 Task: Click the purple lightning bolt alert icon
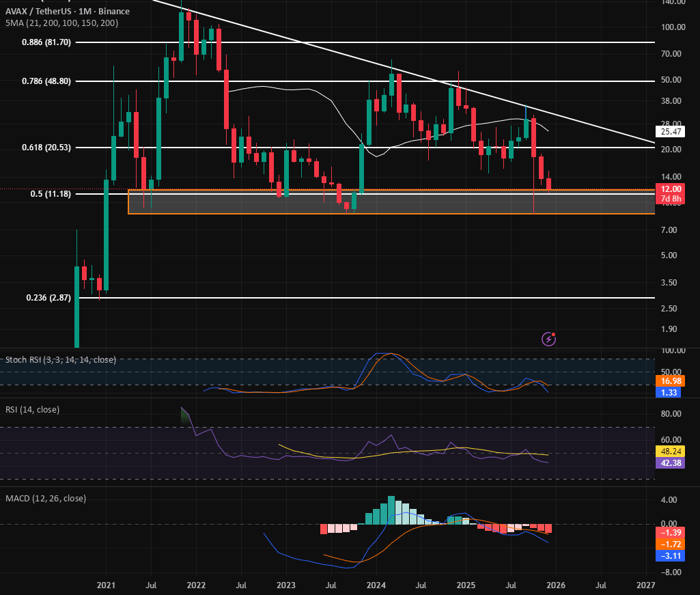[548, 339]
